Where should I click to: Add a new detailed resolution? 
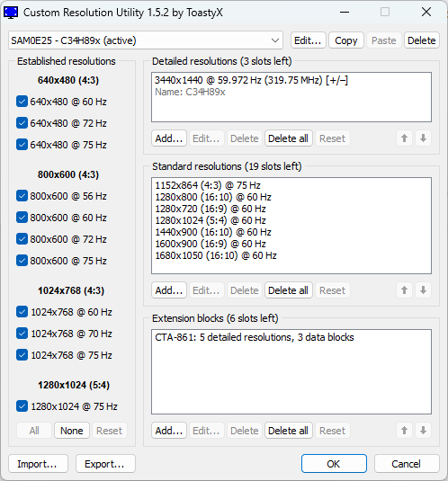(x=169, y=138)
